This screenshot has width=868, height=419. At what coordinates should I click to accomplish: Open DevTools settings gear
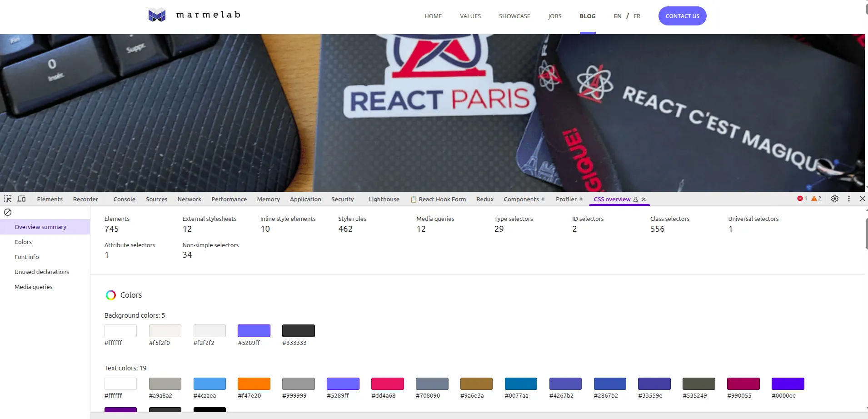[834, 199]
